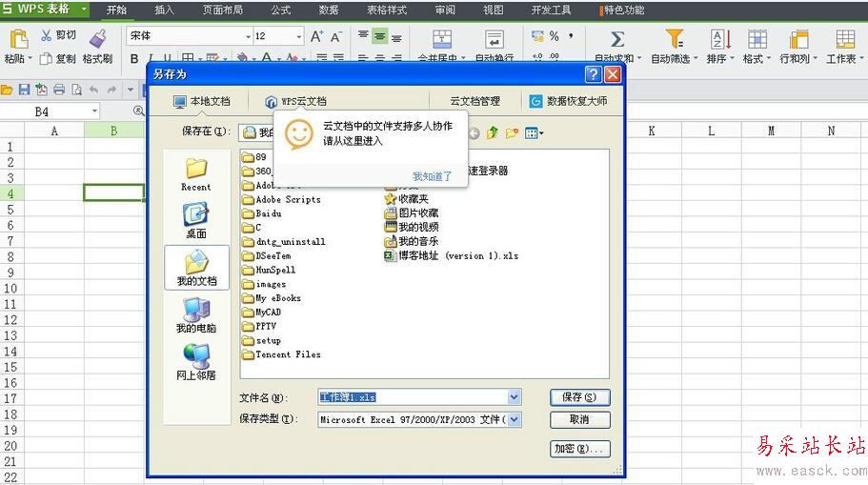Screen dimensions: 868x485
Task: Dismiss tooltip with 我知道了 link
Action: click(432, 176)
